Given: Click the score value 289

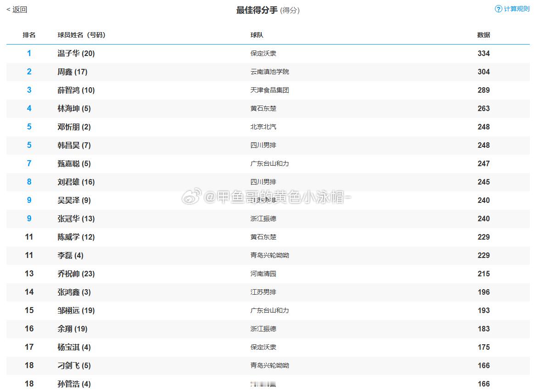Looking at the screenshot, I should tap(483, 90).
